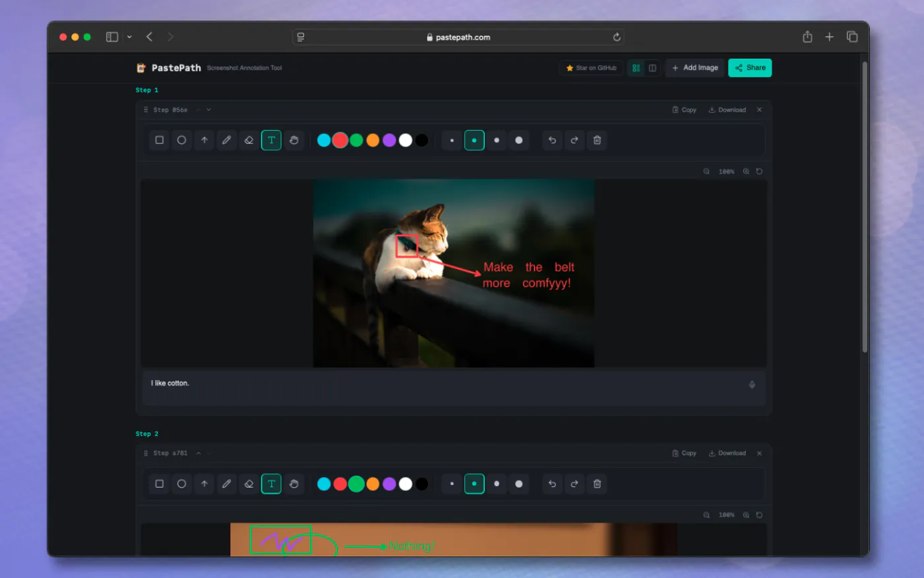This screenshot has height=578, width=924.
Task: Redo the annotation in Step 1
Action: pos(575,140)
